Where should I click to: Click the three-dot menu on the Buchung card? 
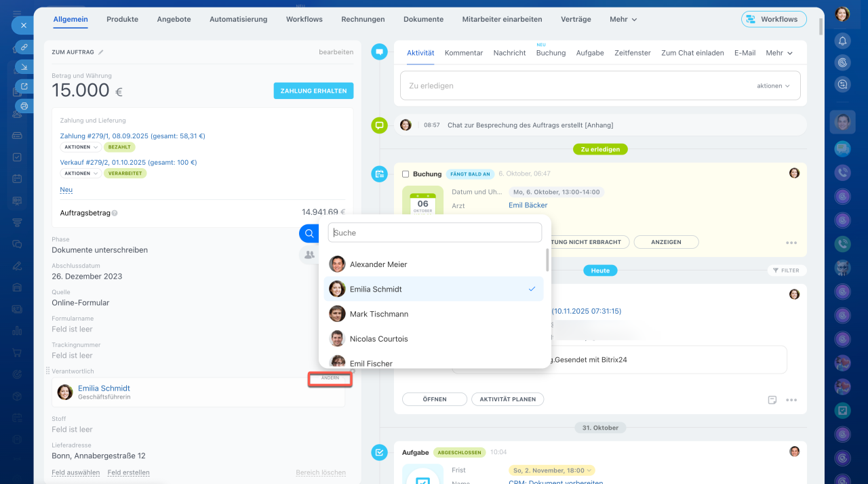point(791,242)
